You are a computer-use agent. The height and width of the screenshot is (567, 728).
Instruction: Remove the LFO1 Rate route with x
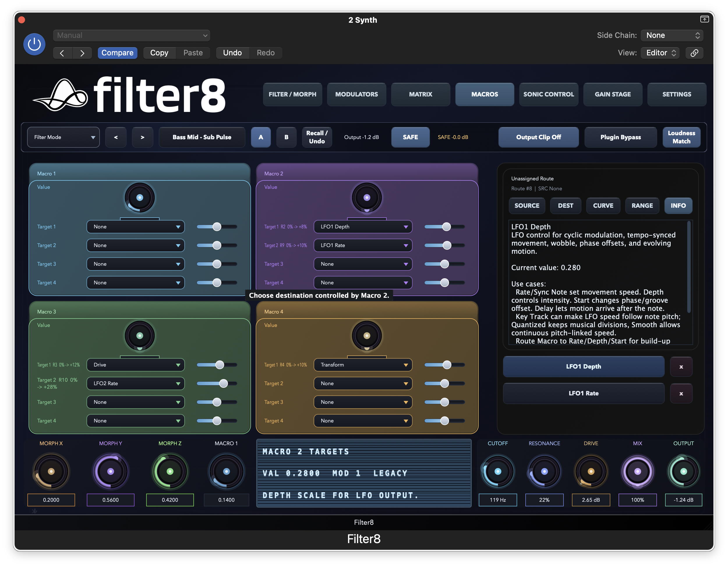click(681, 394)
